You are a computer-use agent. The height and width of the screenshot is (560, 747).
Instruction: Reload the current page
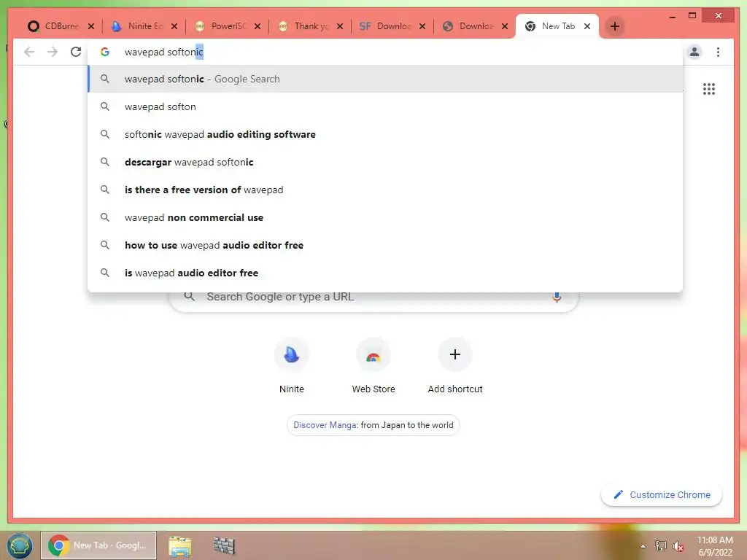[76, 52]
